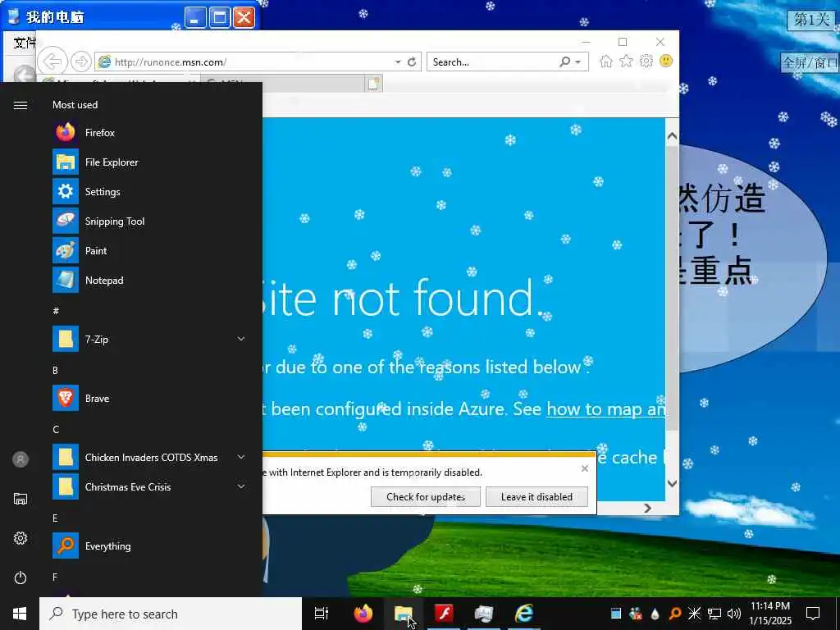Click the IE search magnifier icon
Image resolution: width=840 pixels, height=630 pixels.
click(564, 62)
